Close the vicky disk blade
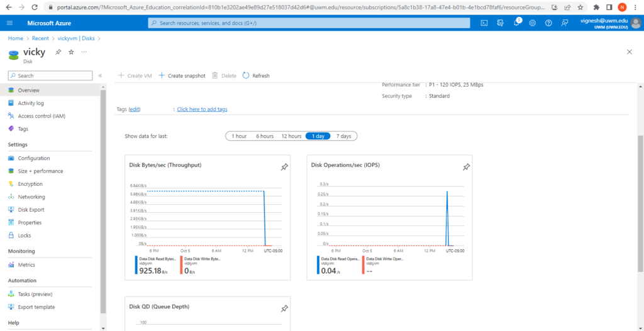 [629, 52]
